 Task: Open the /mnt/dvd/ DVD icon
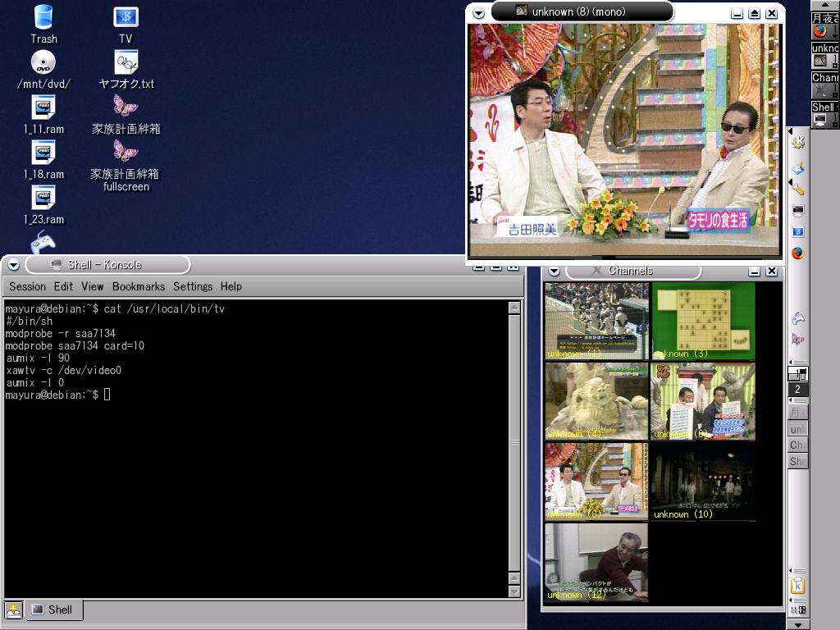coord(43,69)
